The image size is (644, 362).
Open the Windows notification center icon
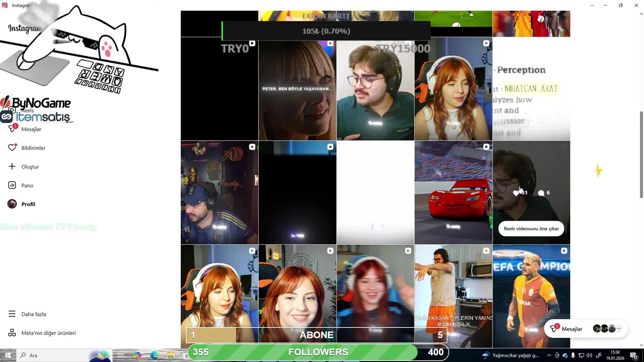634,355
